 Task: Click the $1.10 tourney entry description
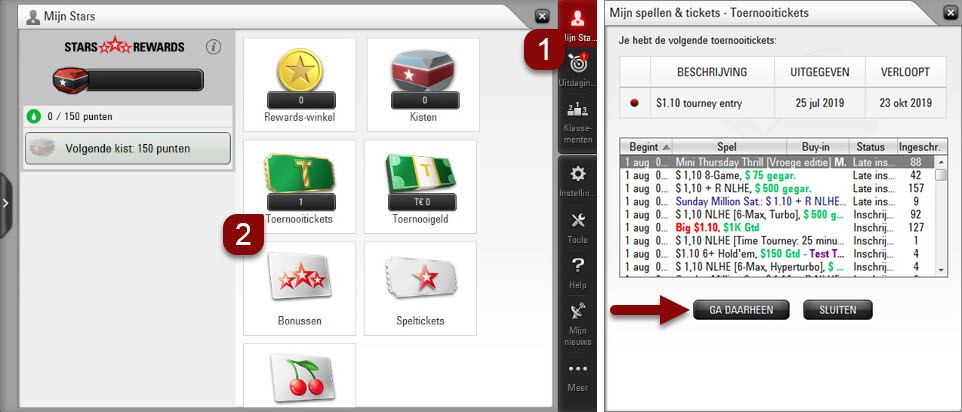699,104
